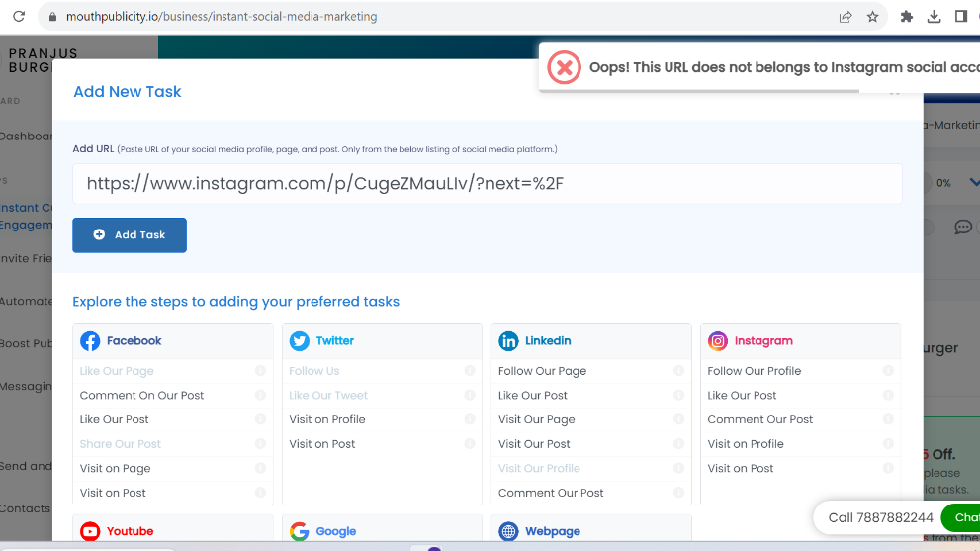Click info icon beside Visit on Page

click(261, 469)
